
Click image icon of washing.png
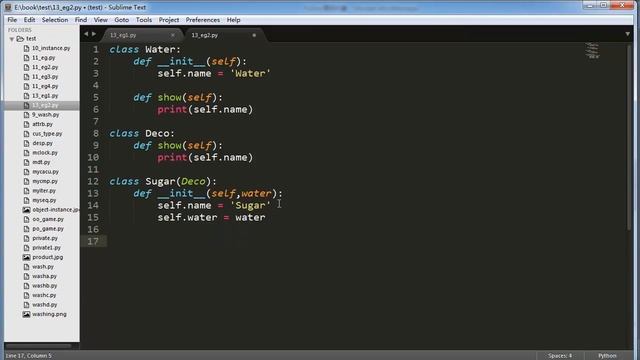(27, 314)
